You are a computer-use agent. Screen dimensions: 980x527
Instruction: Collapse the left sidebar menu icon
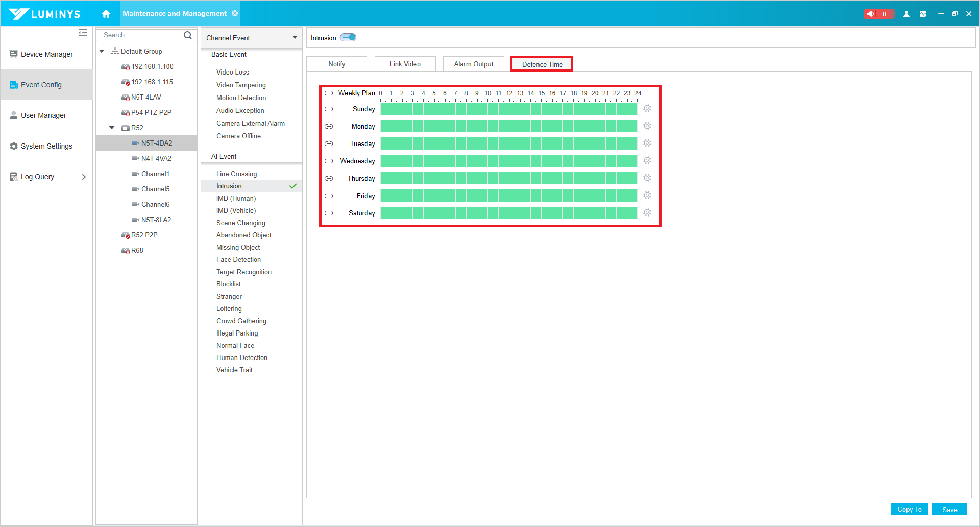coord(83,33)
